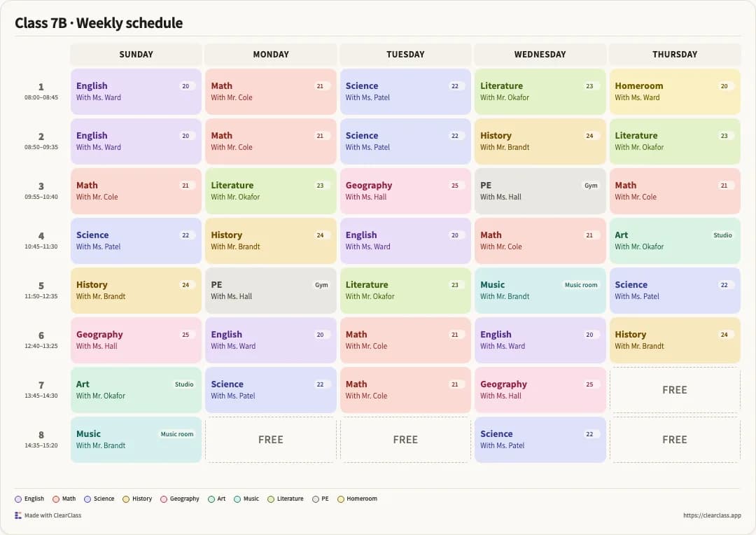Open Monday period 7 Science lesson

(271, 390)
